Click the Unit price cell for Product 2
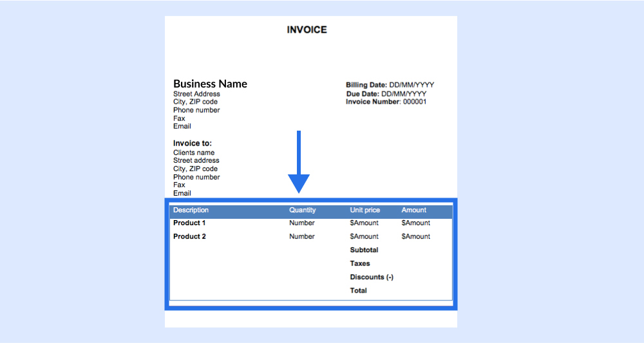 [x=364, y=236]
